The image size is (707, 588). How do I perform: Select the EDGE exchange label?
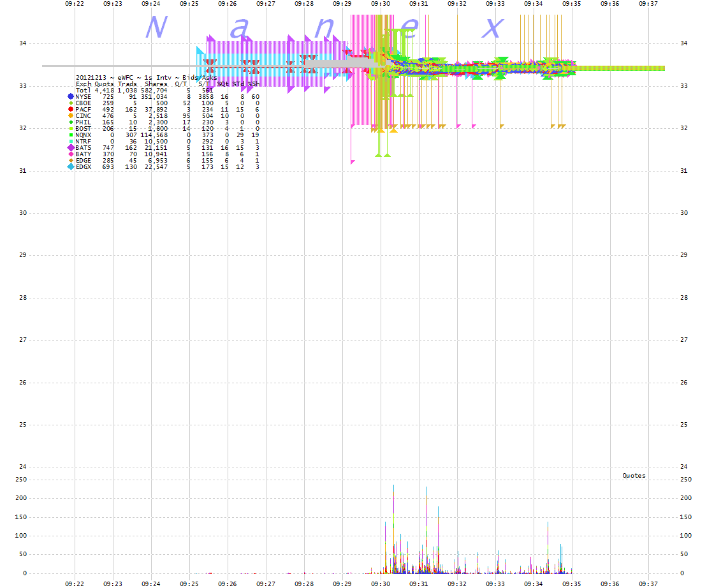(83, 160)
